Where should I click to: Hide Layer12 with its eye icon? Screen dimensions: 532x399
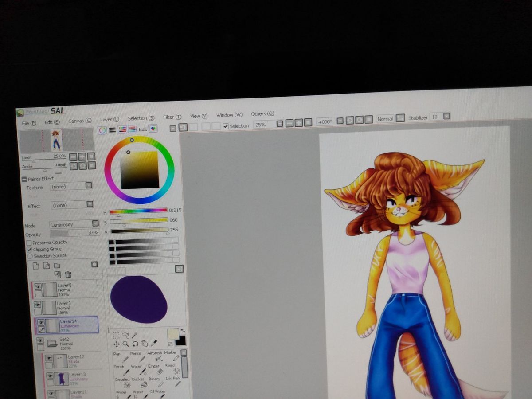click(49, 358)
